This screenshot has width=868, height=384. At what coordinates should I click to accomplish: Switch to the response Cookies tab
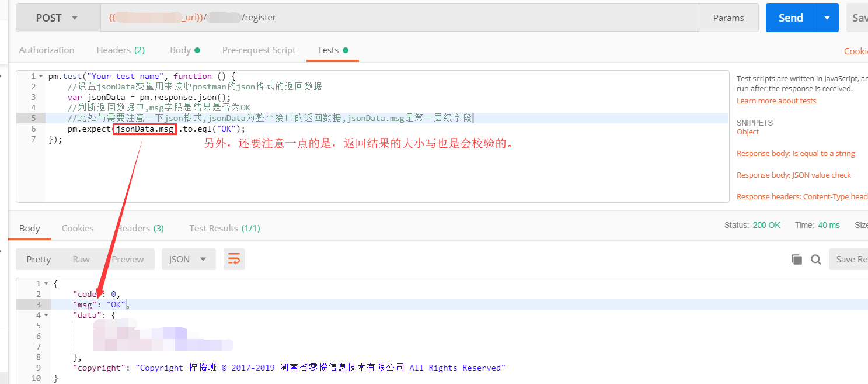point(78,228)
